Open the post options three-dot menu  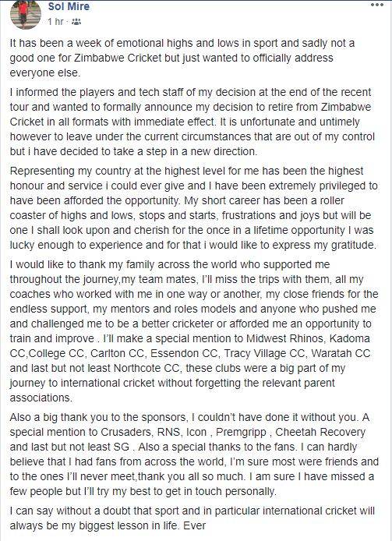tap(377, 5)
